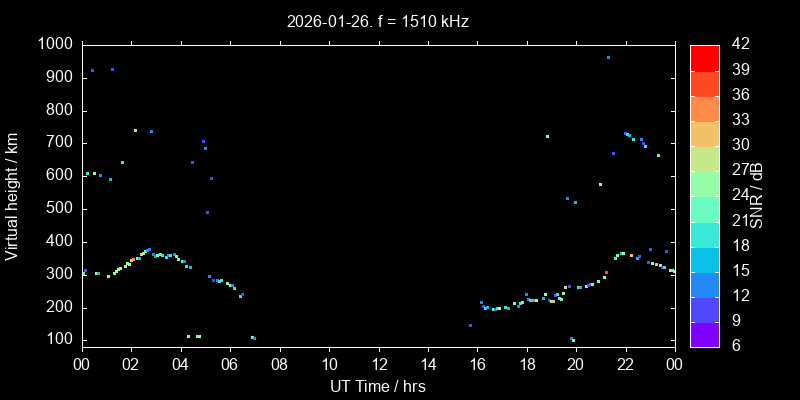Click the '500' tick on height axis
The width and height of the screenshot is (800, 400).
click(59, 208)
